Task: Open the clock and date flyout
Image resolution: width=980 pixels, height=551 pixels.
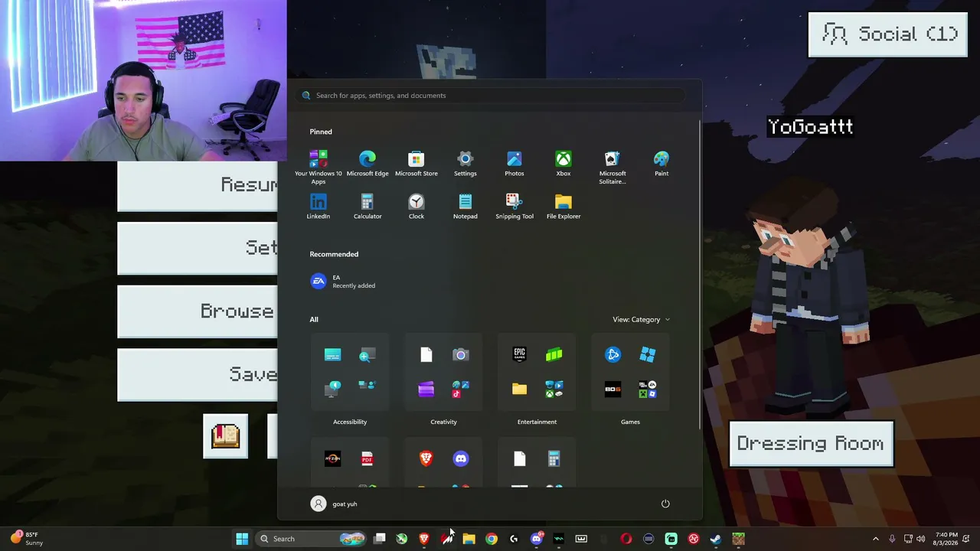Action: (x=946, y=539)
